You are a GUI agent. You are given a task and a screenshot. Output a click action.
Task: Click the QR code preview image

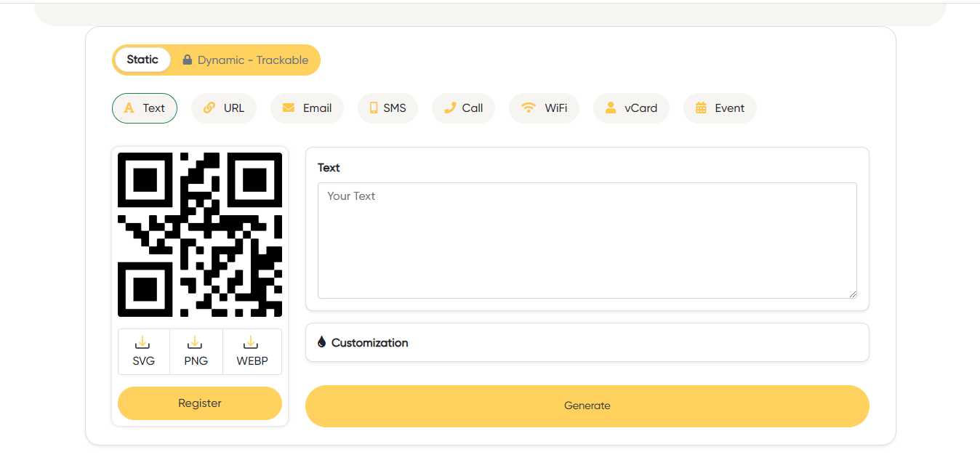pos(200,234)
